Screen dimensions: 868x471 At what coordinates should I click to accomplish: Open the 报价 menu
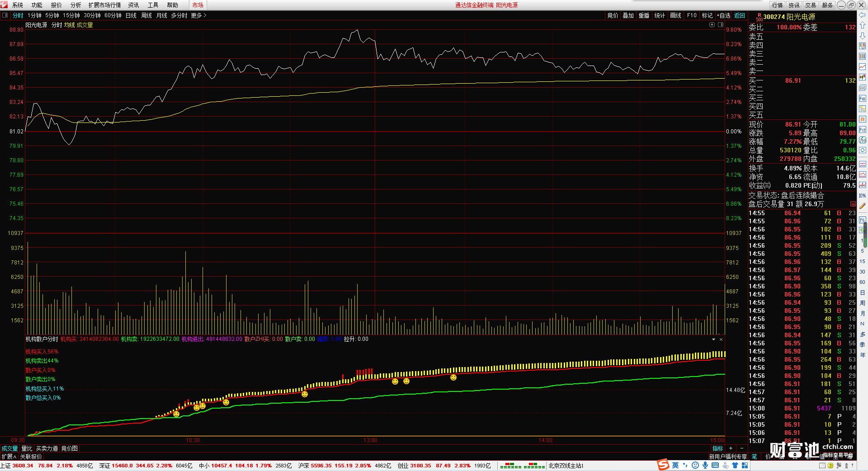57,5
